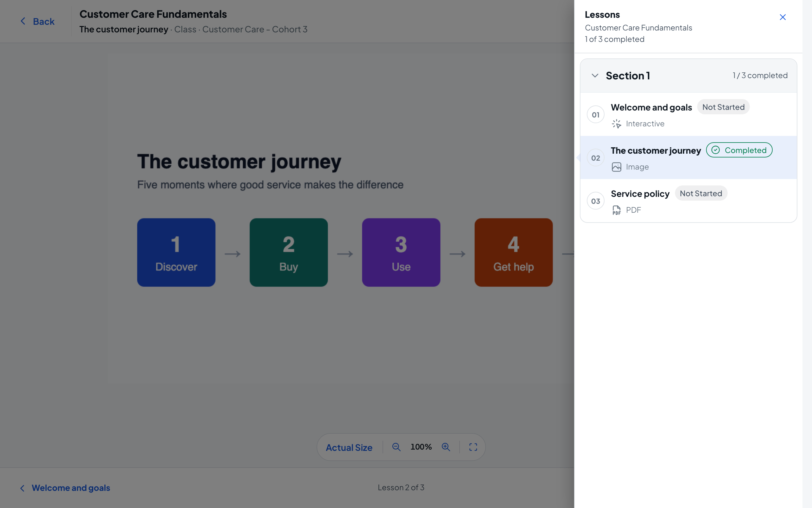The height and width of the screenshot is (508, 812).
Task: Click the 'Section 1' header title
Action: click(x=628, y=76)
